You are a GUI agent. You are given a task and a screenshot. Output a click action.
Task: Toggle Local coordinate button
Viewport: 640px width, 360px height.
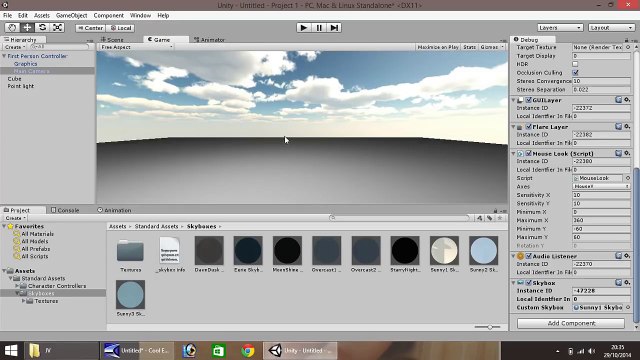[121, 28]
